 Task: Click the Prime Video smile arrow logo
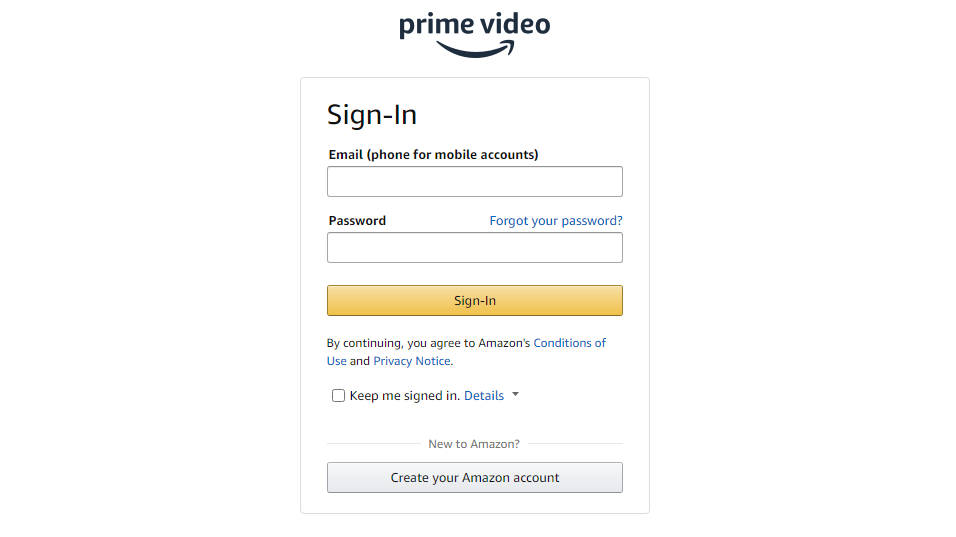tap(475, 49)
